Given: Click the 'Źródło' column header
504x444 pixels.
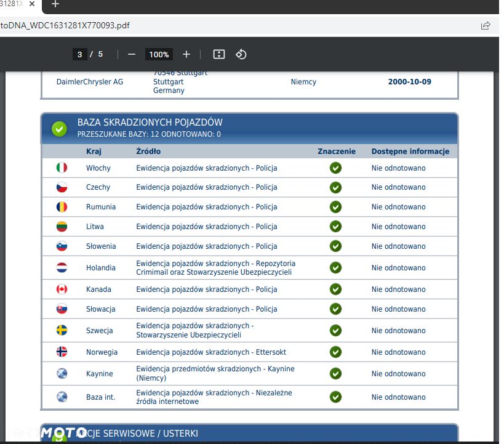Looking at the screenshot, I should 148,151.
